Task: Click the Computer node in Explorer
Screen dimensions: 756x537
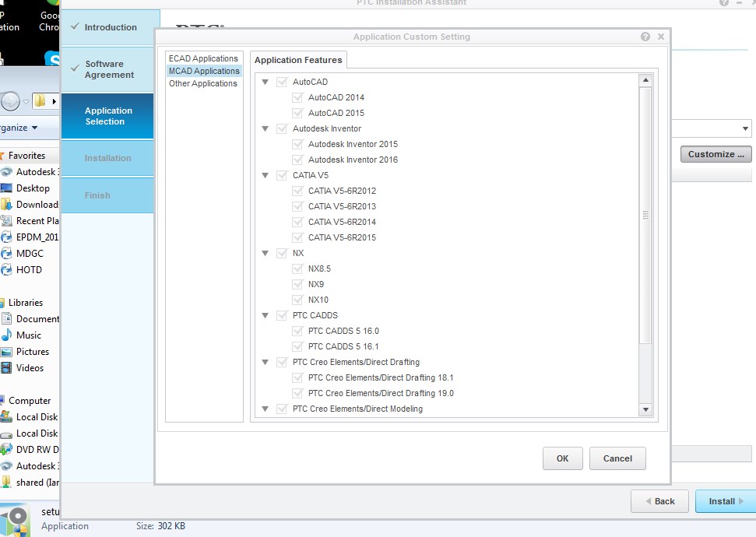Action: tap(30, 401)
